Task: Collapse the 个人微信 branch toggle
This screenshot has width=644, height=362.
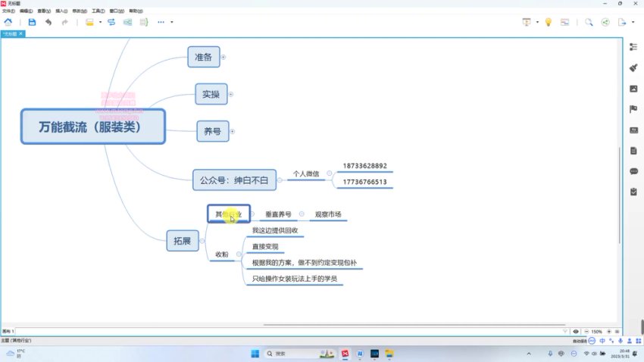Action: tap(330, 173)
